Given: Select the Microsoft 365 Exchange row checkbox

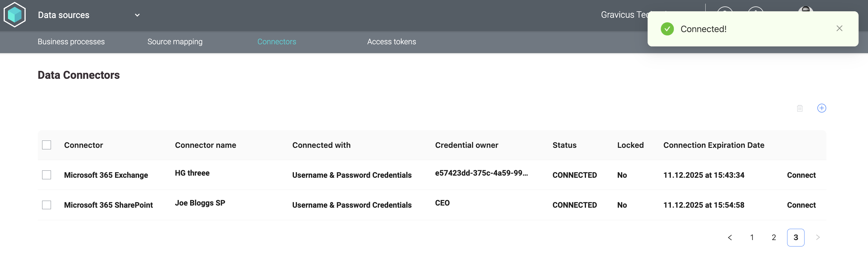Looking at the screenshot, I should click(x=46, y=175).
